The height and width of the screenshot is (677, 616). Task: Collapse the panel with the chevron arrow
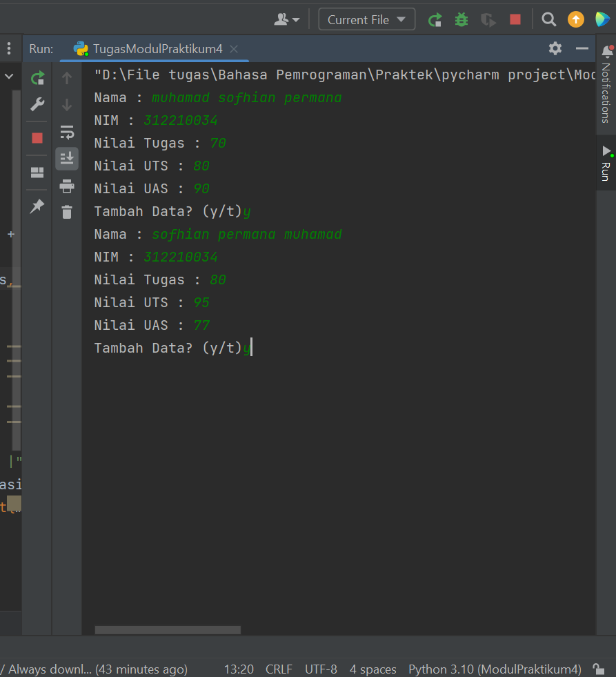click(x=9, y=76)
